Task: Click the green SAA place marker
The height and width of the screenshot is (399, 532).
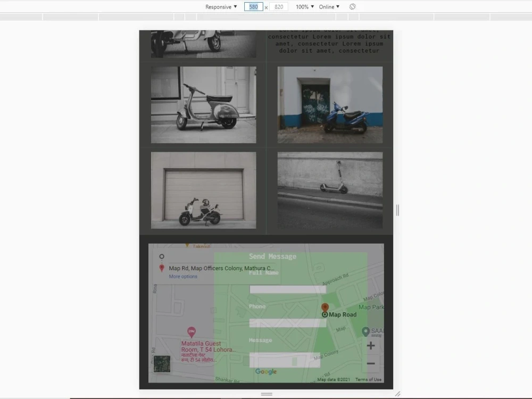Action: point(365,331)
